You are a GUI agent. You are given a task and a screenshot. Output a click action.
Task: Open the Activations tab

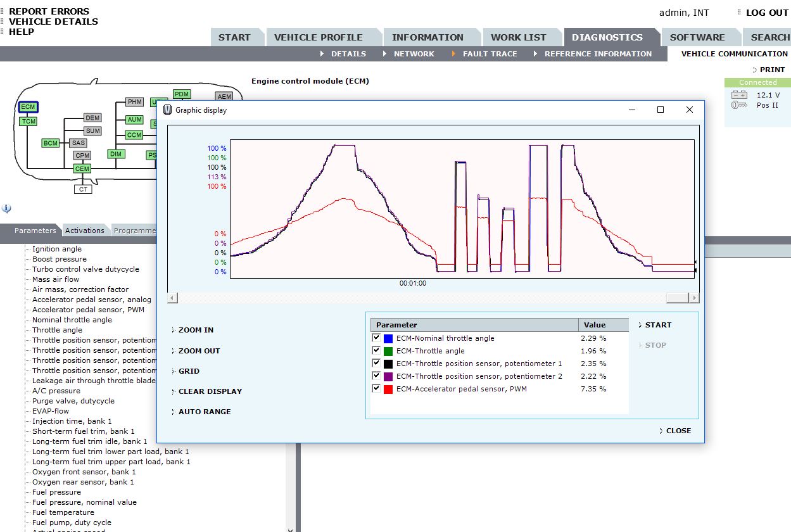pyautogui.click(x=84, y=231)
